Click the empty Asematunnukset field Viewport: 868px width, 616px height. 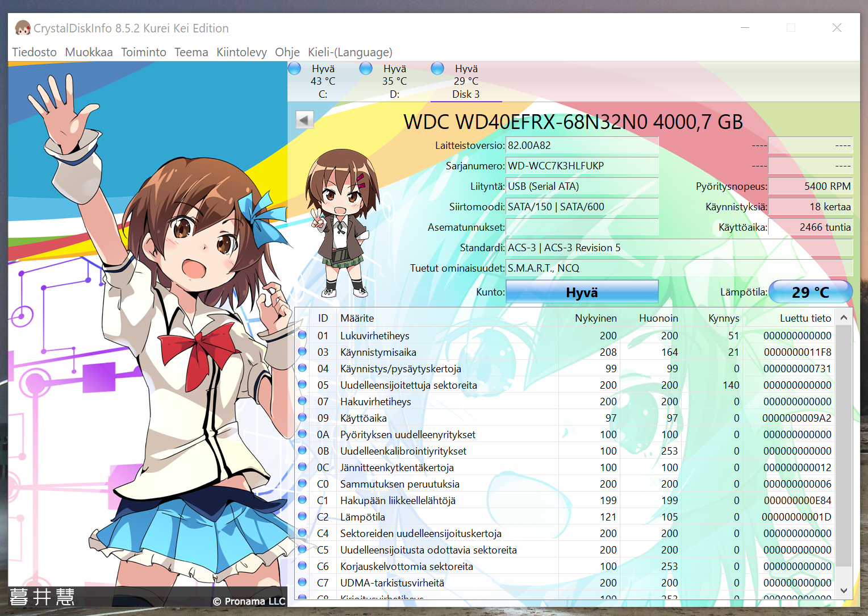click(x=582, y=227)
